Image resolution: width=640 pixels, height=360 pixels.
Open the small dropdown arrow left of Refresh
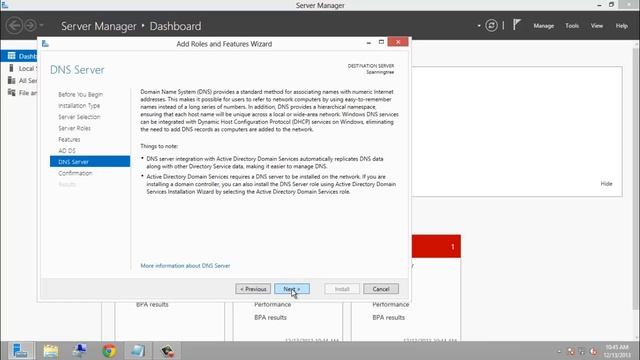click(x=479, y=26)
